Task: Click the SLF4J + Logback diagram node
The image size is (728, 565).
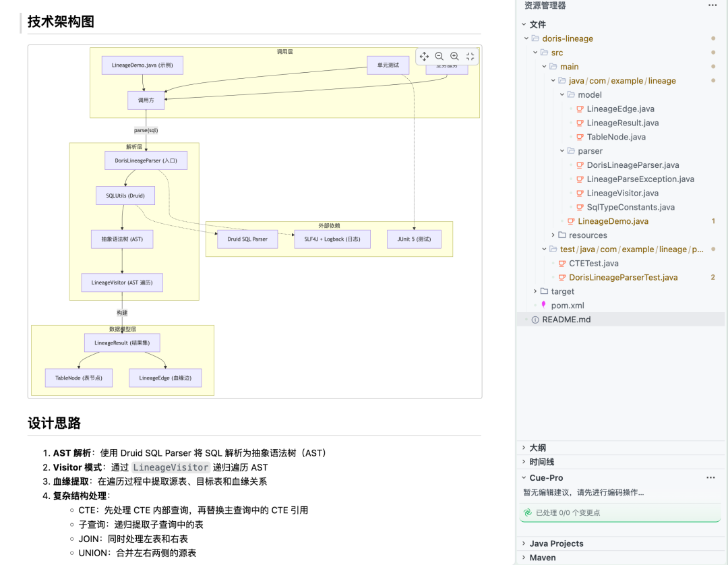Action: point(332,239)
